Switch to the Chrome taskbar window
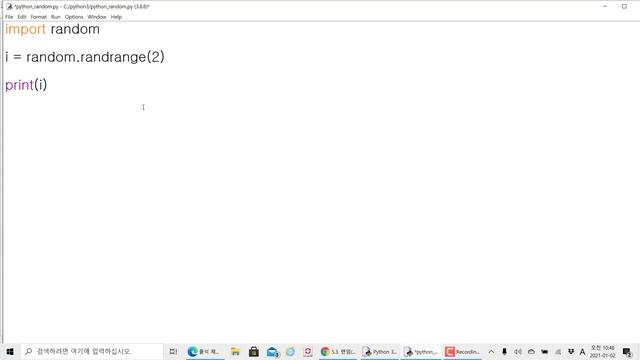640x360 pixels. 338,351
